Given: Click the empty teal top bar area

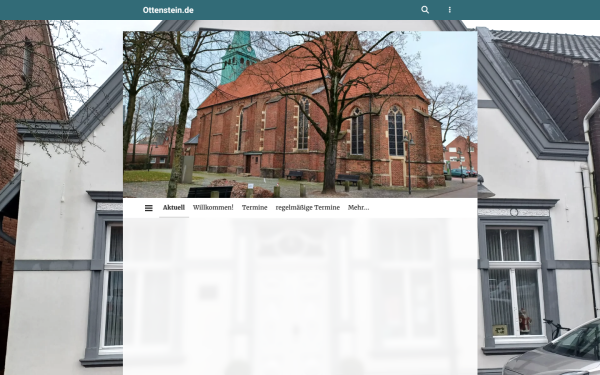Looking at the screenshot, I should click(306, 10).
